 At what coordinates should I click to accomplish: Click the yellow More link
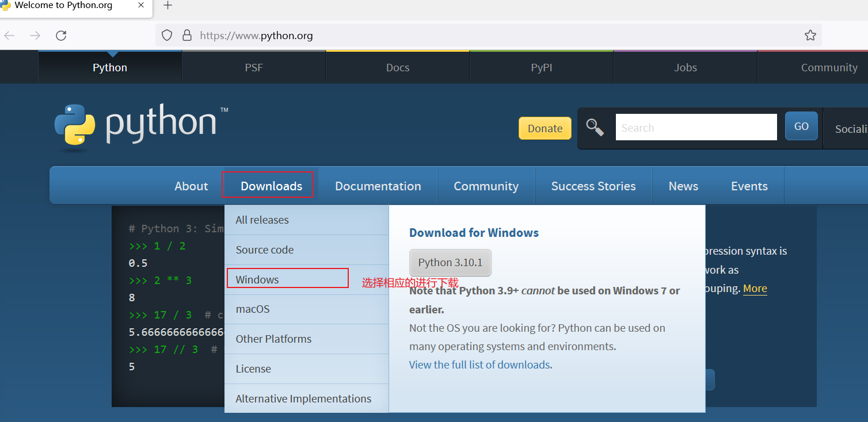click(x=755, y=289)
